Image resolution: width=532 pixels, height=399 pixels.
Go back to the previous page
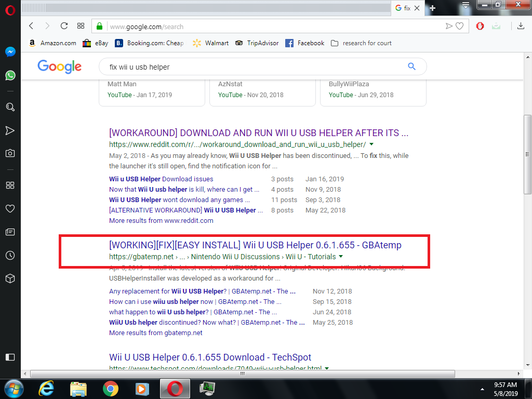[31, 26]
